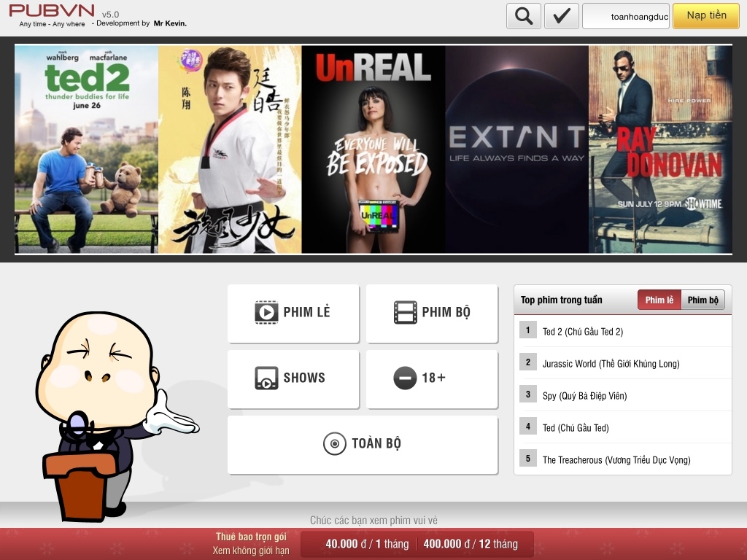Click the SHOWS screen icon
The image size is (747, 560).
point(266,378)
